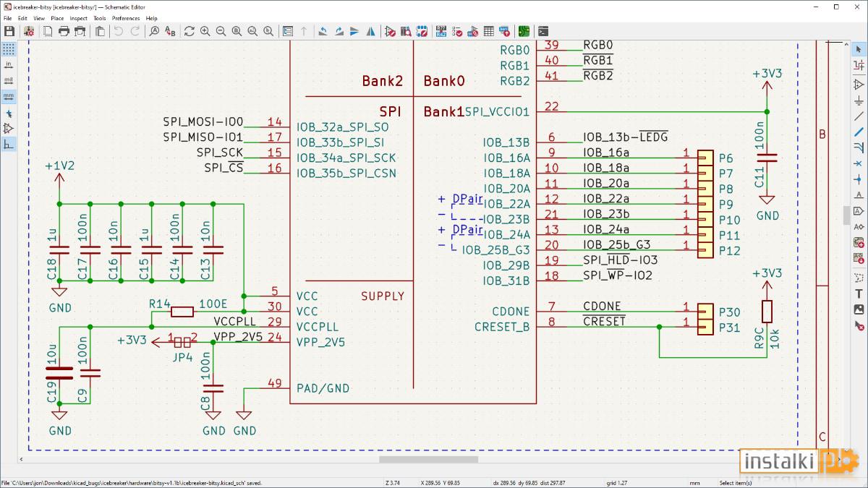The height and width of the screenshot is (488, 868).
Task: Leave sheet with up arrow icon
Action: (304, 31)
